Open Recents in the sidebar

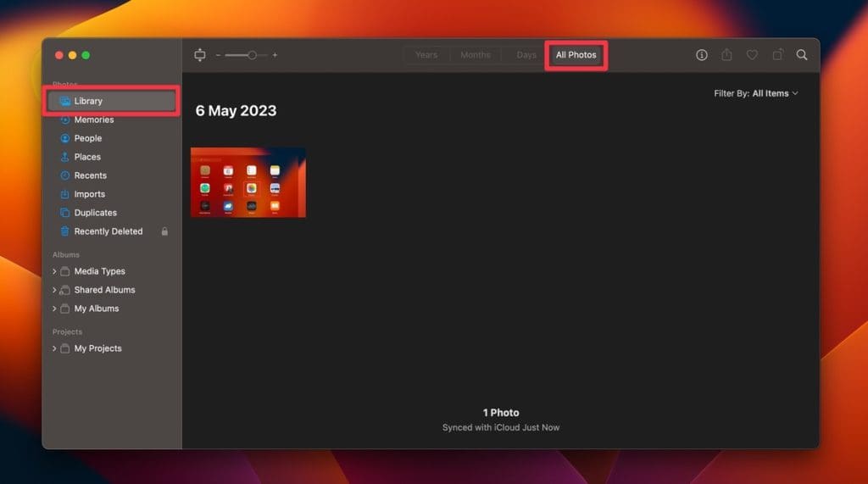112,175
